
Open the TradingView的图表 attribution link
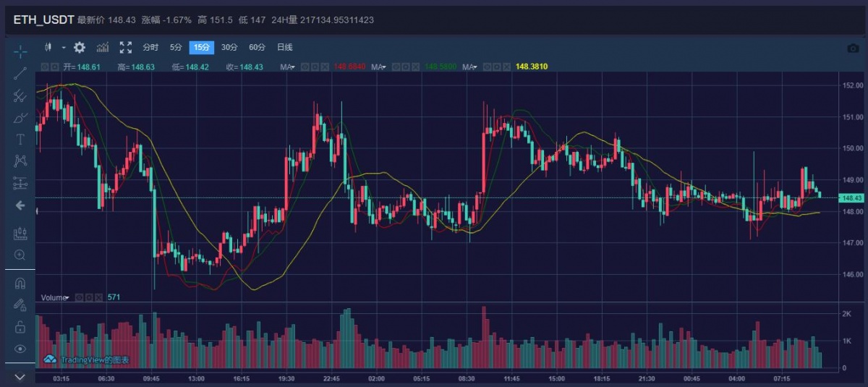[95, 360]
